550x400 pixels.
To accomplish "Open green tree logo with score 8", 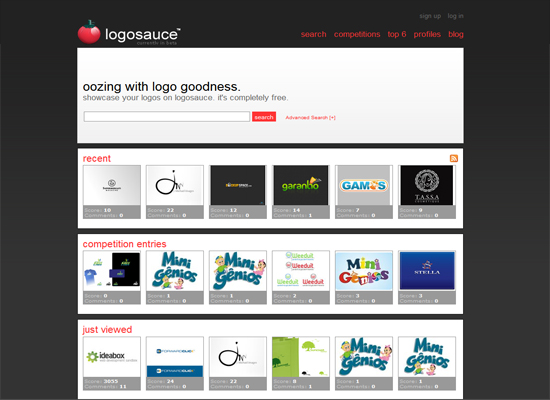I will tap(301, 357).
